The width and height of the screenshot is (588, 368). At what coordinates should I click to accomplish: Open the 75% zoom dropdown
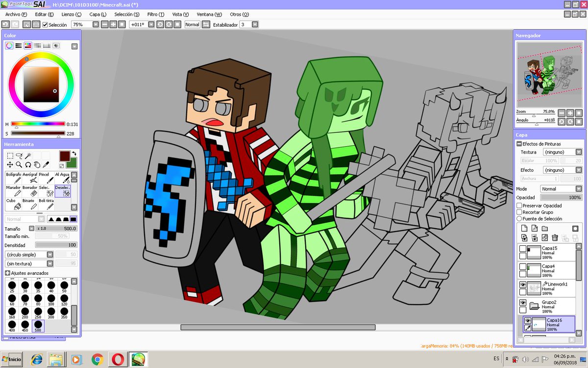click(x=96, y=24)
